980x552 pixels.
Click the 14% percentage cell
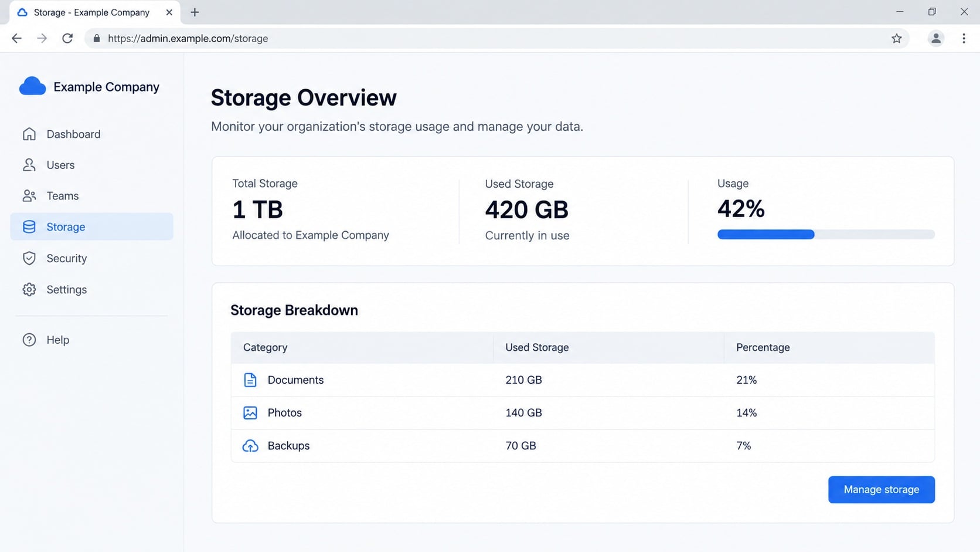(x=746, y=413)
